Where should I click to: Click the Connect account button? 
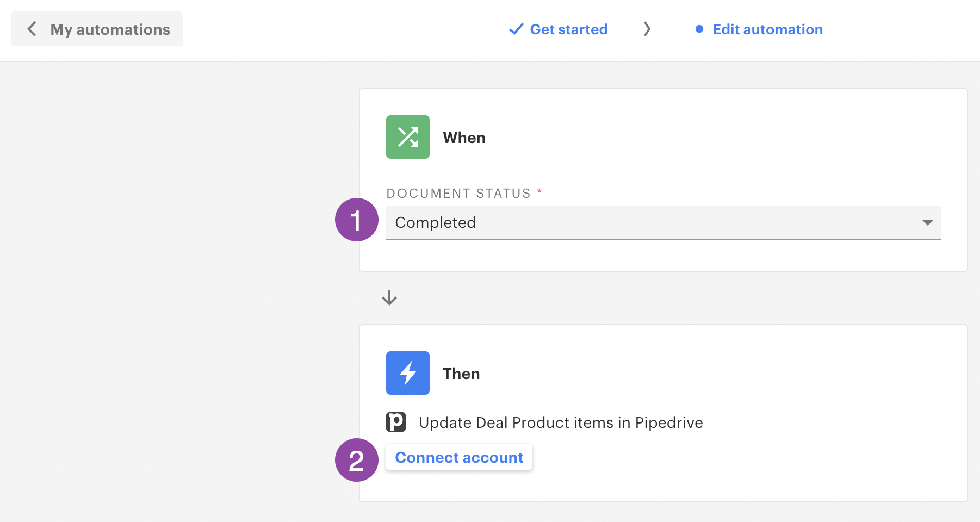click(x=459, y=457)
